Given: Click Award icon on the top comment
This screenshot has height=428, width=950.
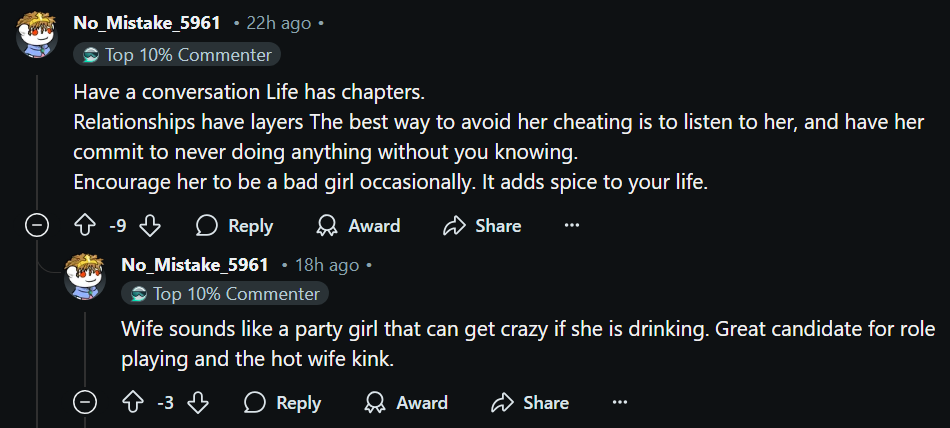Looking at the screenshot, I should pyautogui.click(x=326, y=226).
